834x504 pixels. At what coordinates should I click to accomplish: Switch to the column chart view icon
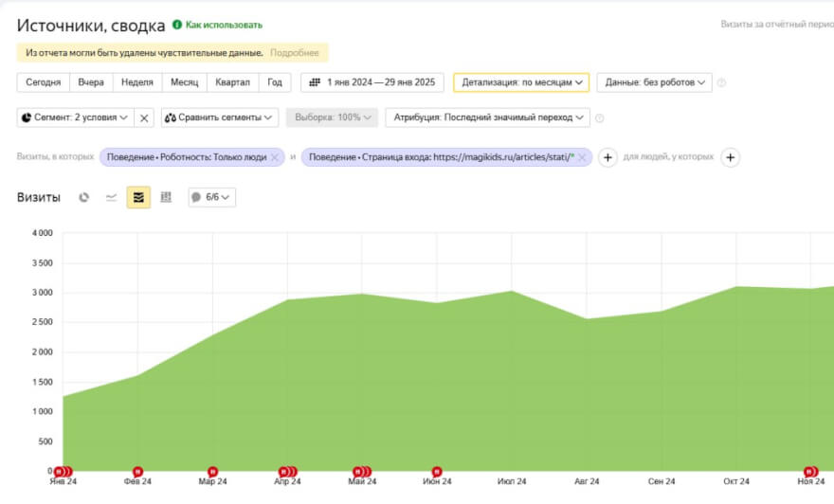166,197
